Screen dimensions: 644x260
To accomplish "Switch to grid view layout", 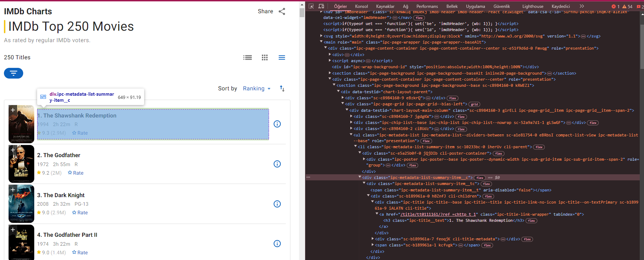I will point(265,57).
